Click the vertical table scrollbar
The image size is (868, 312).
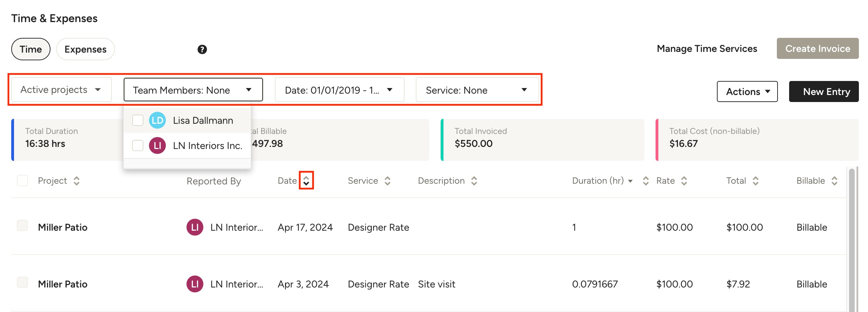(852, 240)
